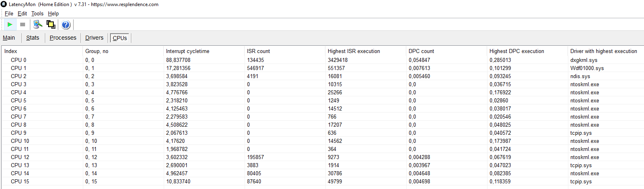This screenshot has width=644, height=189.
Task: Open help via the blue question mark
Action: click(66, 25)
